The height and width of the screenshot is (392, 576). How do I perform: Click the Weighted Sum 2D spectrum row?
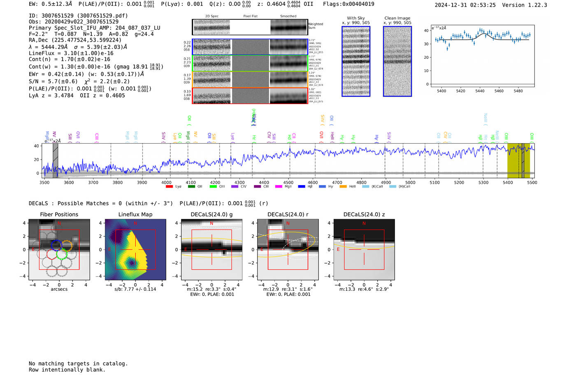coord(250,27)
